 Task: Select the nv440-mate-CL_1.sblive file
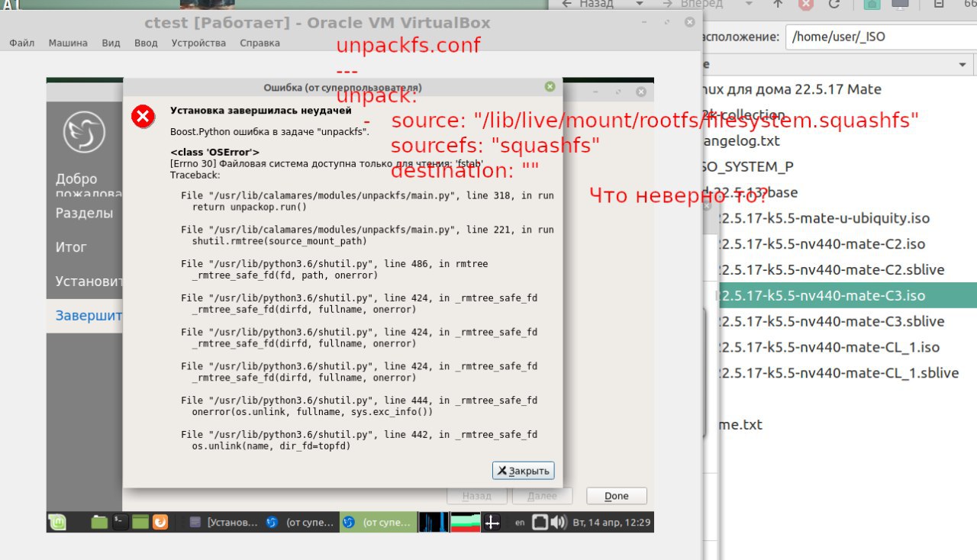[x=840, y=373]
